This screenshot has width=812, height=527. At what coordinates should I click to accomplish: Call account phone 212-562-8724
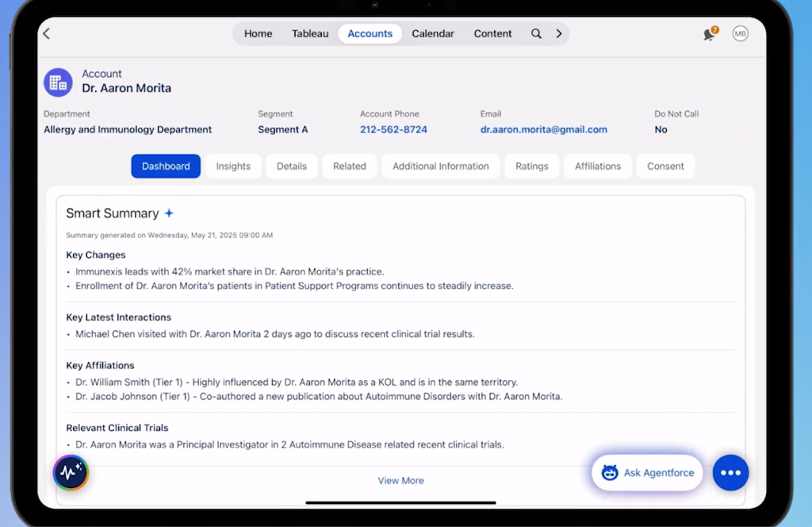(x=393, y=129)
